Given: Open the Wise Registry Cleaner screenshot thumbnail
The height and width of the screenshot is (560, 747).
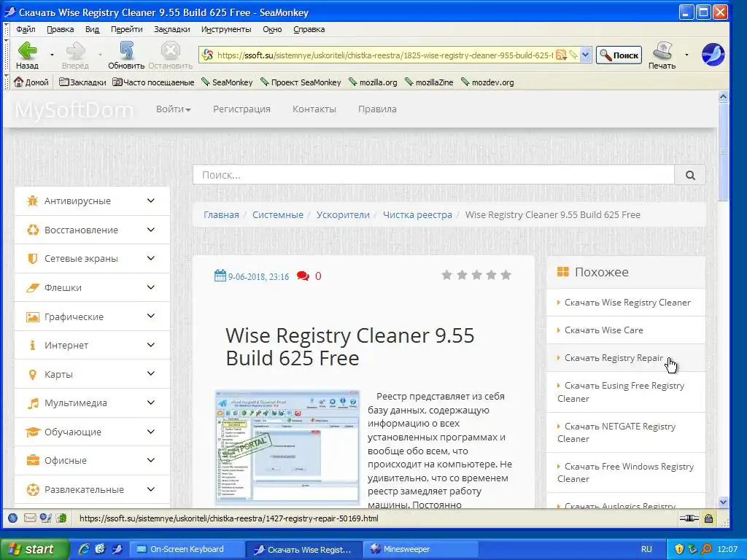Looking at the screenshot, I should [287, 448].
